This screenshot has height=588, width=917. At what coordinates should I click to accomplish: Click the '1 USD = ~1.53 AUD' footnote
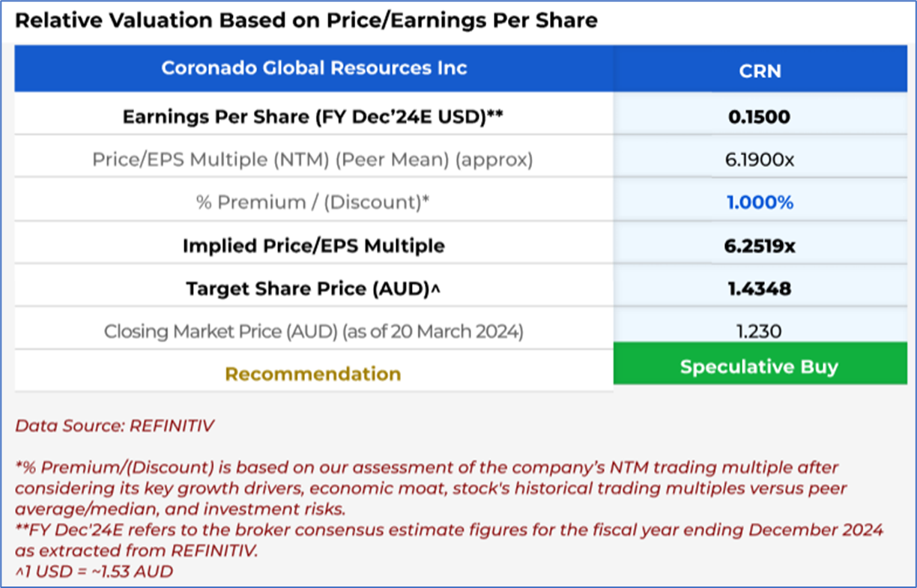click(94, 572)
